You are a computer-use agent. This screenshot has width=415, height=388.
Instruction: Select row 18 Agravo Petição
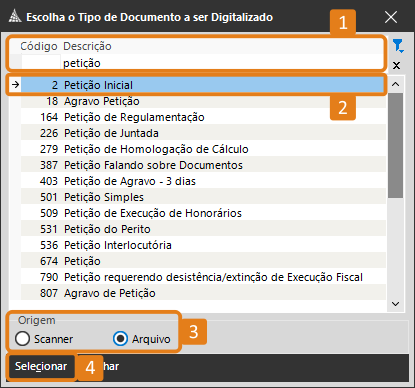[x=203, y=101]
